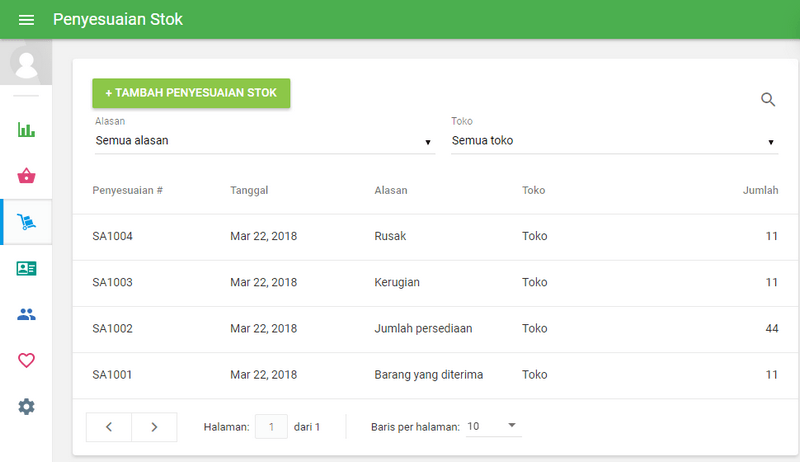Open stock adjustment SA1004

[x=112, y=236]
